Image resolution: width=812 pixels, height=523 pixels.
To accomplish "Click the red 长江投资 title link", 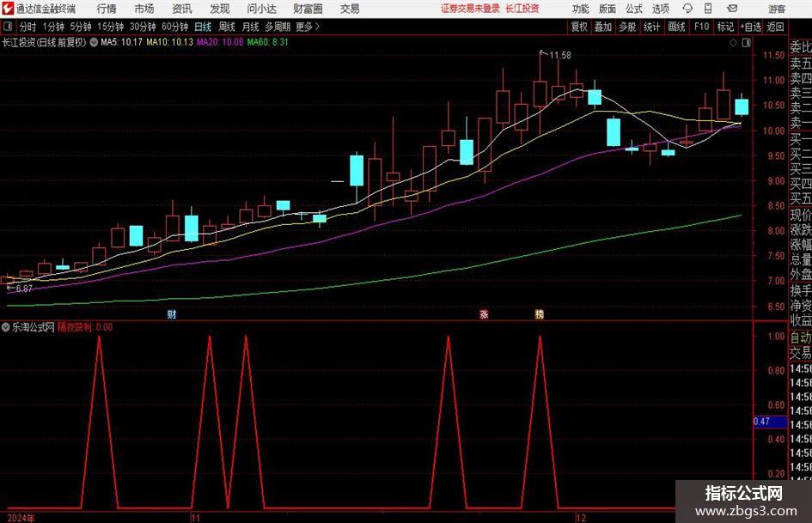I will 522,9.
